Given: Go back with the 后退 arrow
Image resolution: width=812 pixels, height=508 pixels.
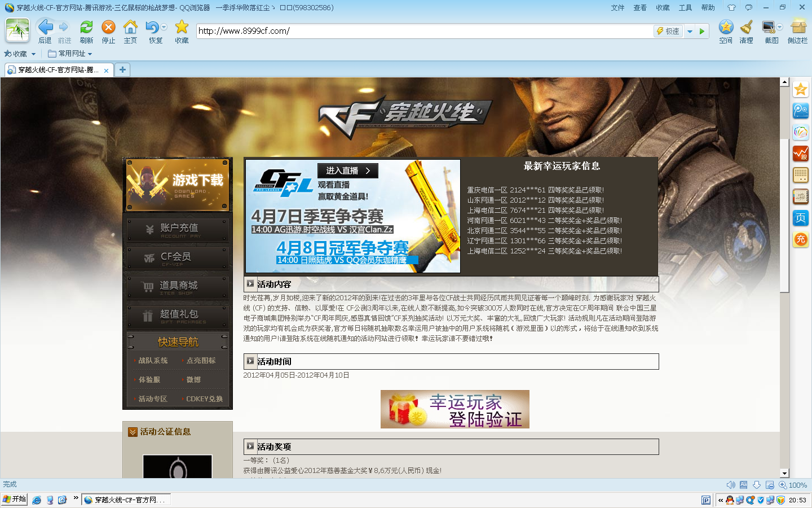Looking at the screenshot, I should click(45, 30).
